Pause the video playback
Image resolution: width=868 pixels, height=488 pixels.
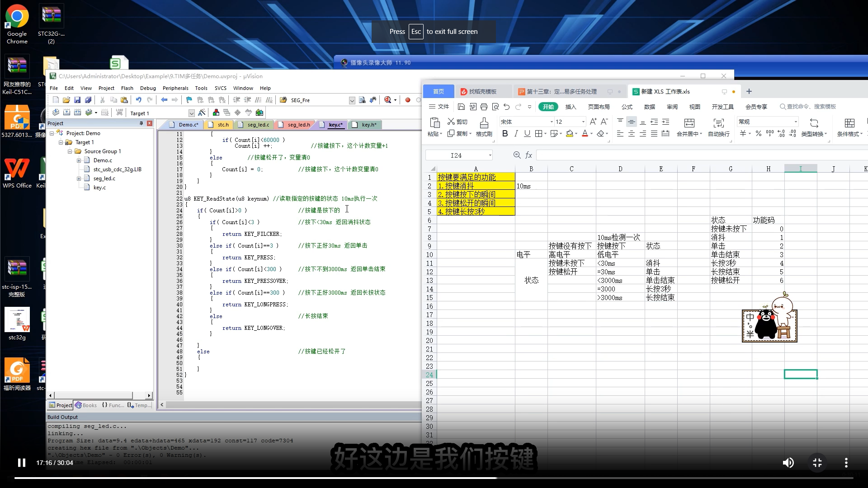(x=21, y=463)
